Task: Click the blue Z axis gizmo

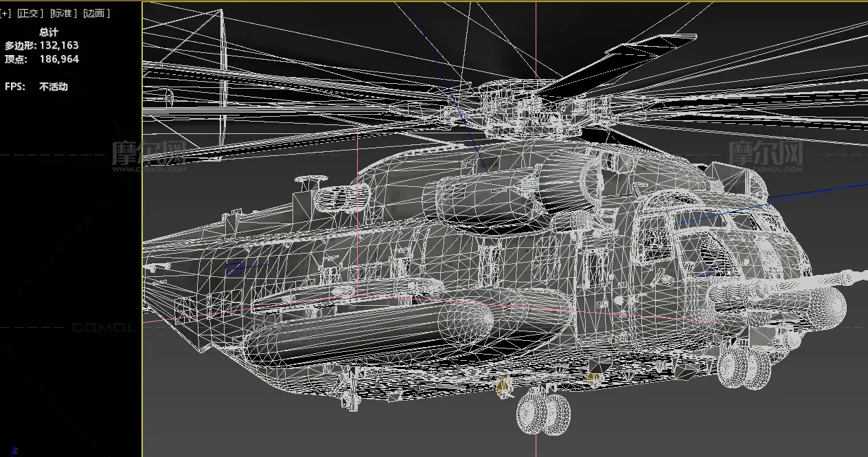Action: (14, 451)
